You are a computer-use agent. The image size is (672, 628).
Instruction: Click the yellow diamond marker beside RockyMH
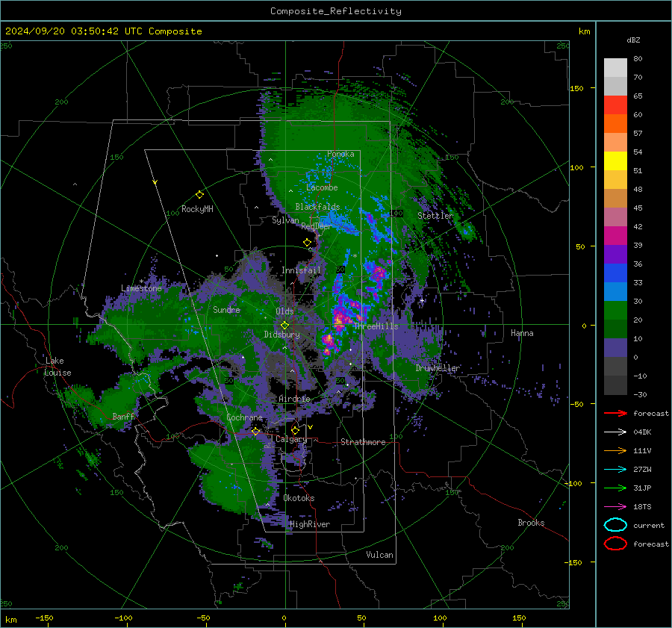(x=199, y=195)
